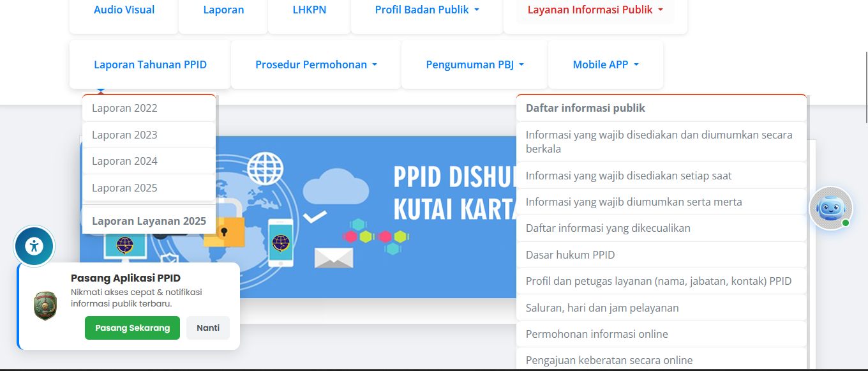Image resolution: width=868 pixels, height=371 pixels.
Task: Expand the Mobile APP dropdown
Action: [x=606, y=64]
